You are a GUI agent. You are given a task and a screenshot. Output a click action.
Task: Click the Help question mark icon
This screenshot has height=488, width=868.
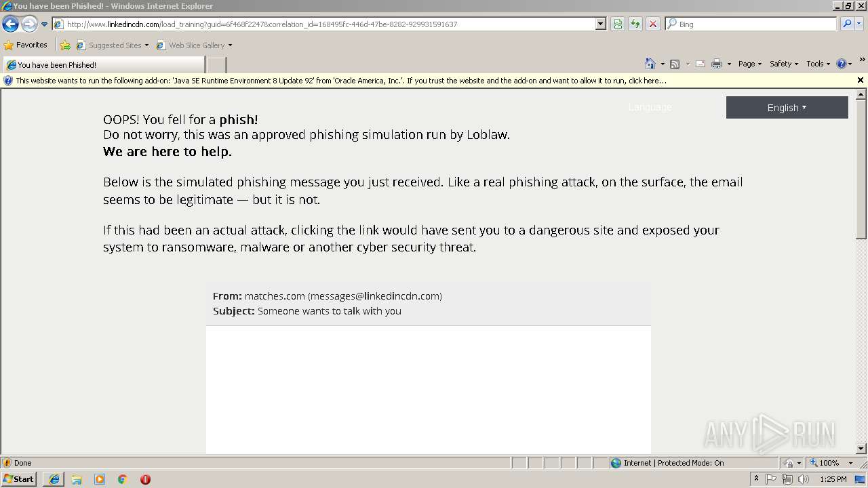coord(842,64)
